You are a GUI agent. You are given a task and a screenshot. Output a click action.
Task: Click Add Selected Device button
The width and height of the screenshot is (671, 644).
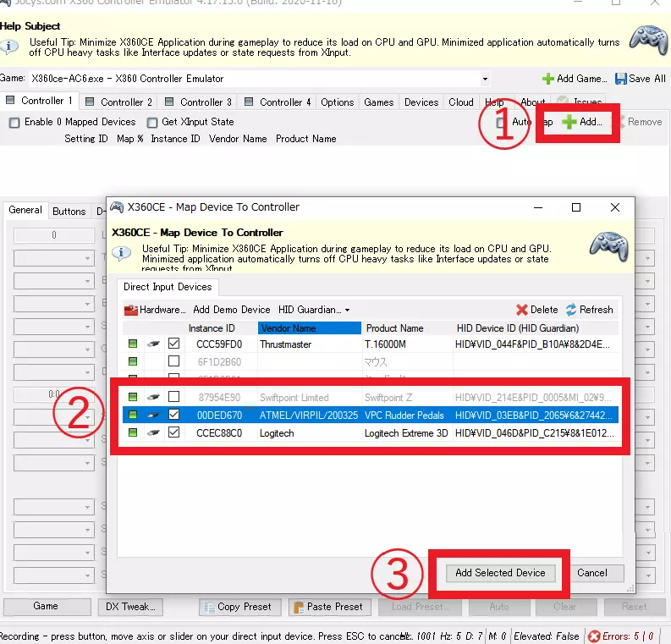500,573
